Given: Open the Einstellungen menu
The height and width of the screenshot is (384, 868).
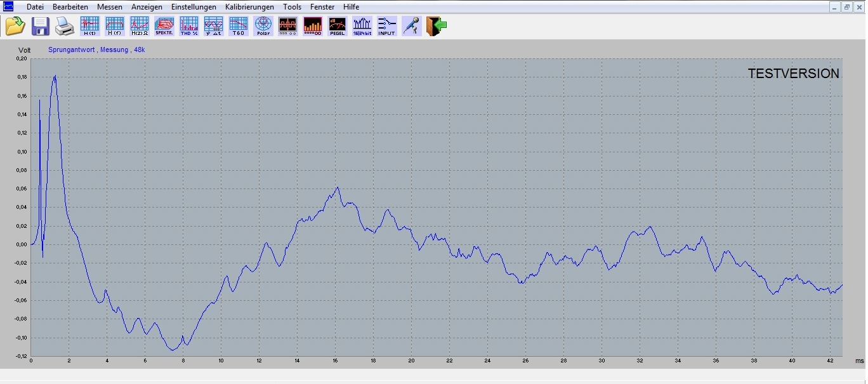Looking at the screenshot, I should (x=194, y=7).
